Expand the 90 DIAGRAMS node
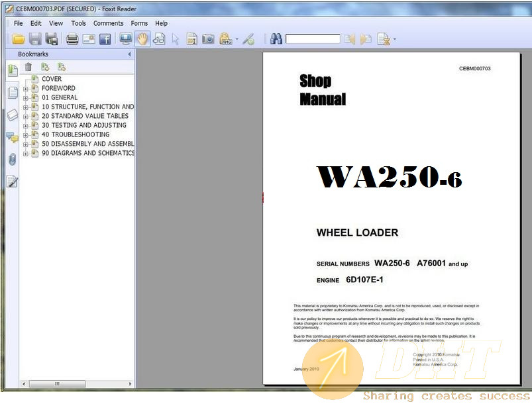532x404 pixels. [x=26, y=154]
